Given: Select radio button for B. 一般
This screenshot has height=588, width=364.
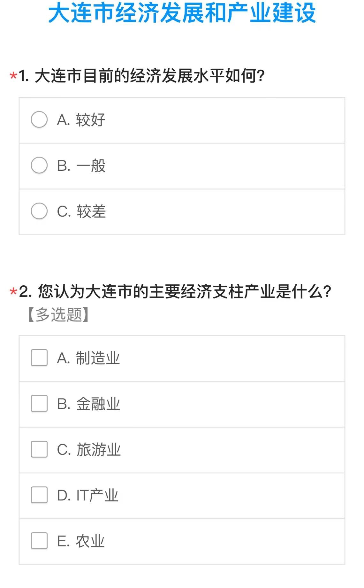Looking at the screenshot, I should pyautogui.click(x=39, y=165).
